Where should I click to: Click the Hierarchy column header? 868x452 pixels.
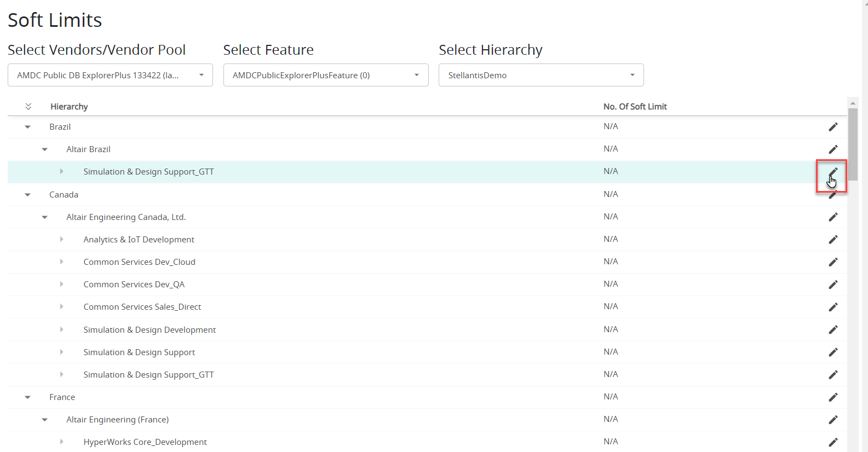click(x=69, y=107)
